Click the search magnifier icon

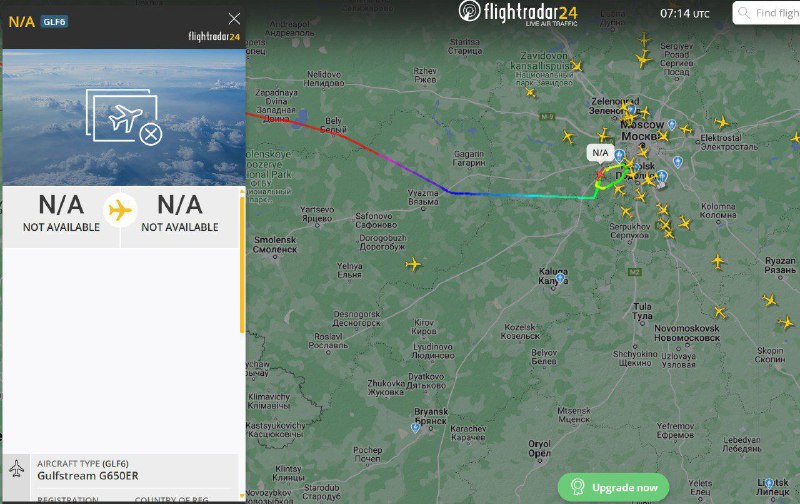click(744, 13)
